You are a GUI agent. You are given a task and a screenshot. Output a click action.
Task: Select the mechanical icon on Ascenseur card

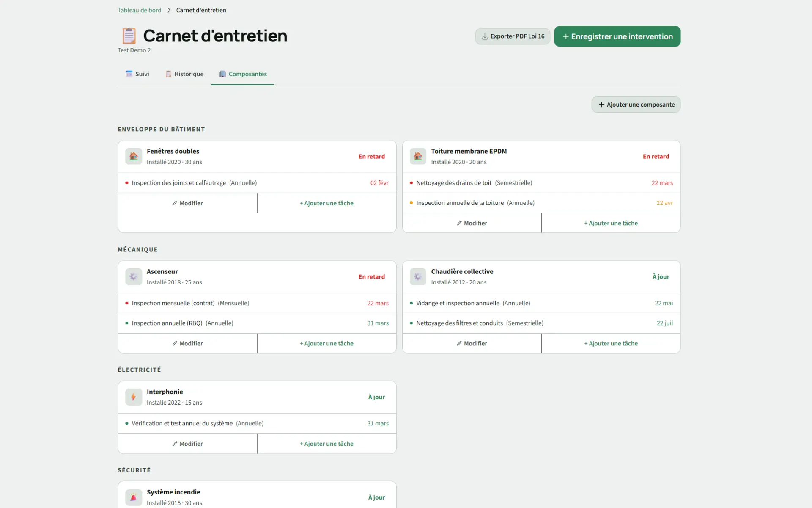pos(133,276)
